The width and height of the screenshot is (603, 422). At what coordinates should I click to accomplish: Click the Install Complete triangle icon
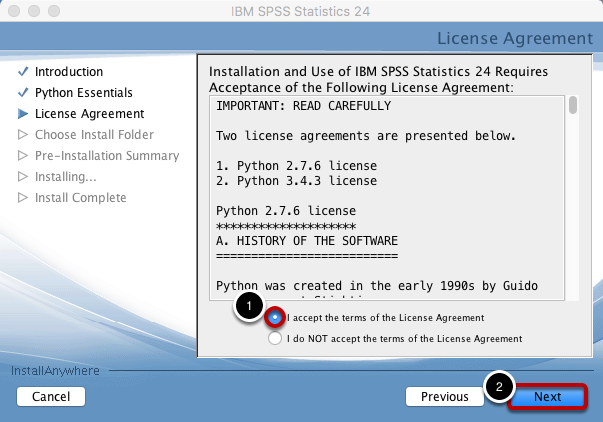(23, 197)
